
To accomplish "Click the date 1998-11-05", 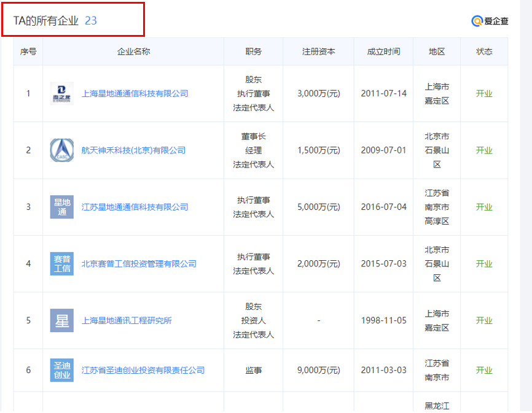I will pos(384,320).
